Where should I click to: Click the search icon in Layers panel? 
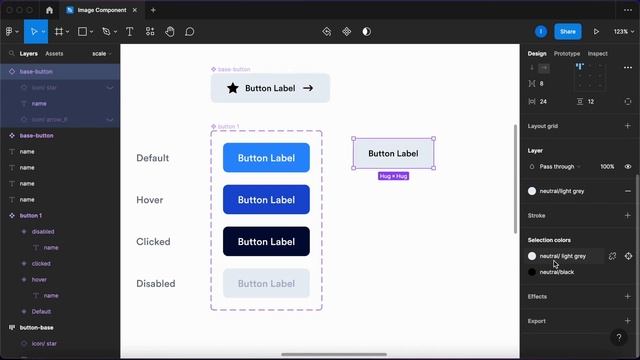point(11,53)
